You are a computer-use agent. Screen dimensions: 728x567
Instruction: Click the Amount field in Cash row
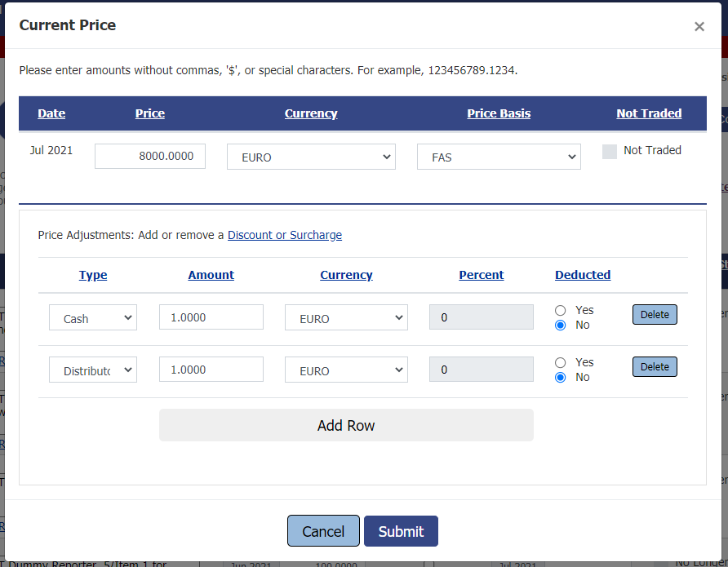point(211,317)
